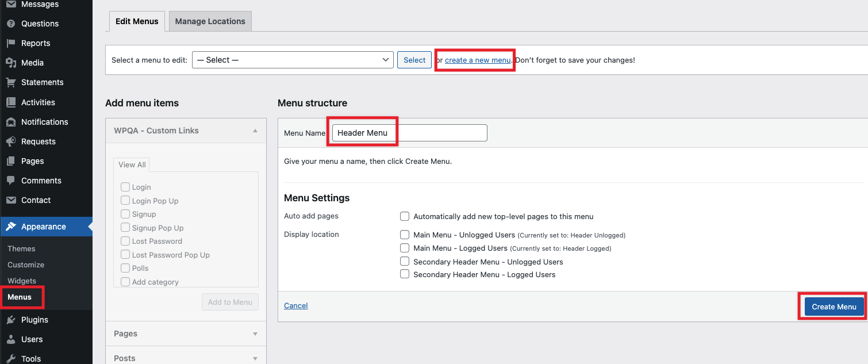868x364 pixels.
Task: Open the Customize menu item
Action: 25,265
